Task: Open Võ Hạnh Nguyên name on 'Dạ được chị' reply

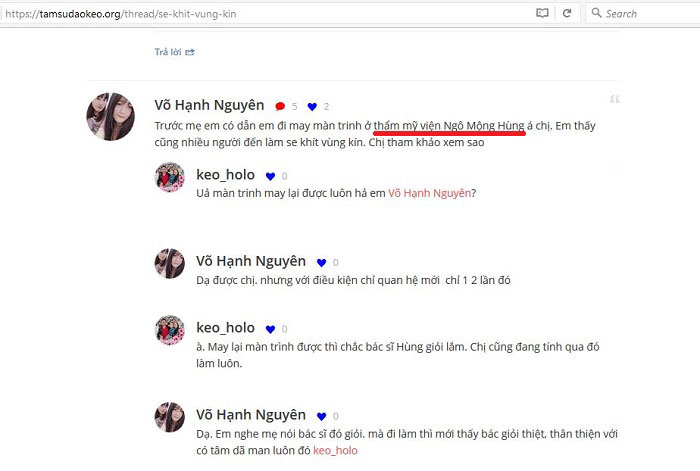Action: click(x=251, y=261)
